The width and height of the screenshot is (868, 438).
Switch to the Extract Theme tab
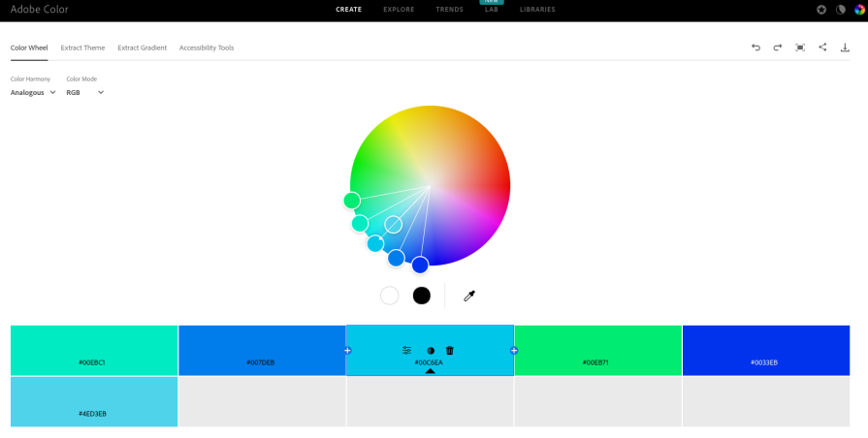[x=82, y=47]
